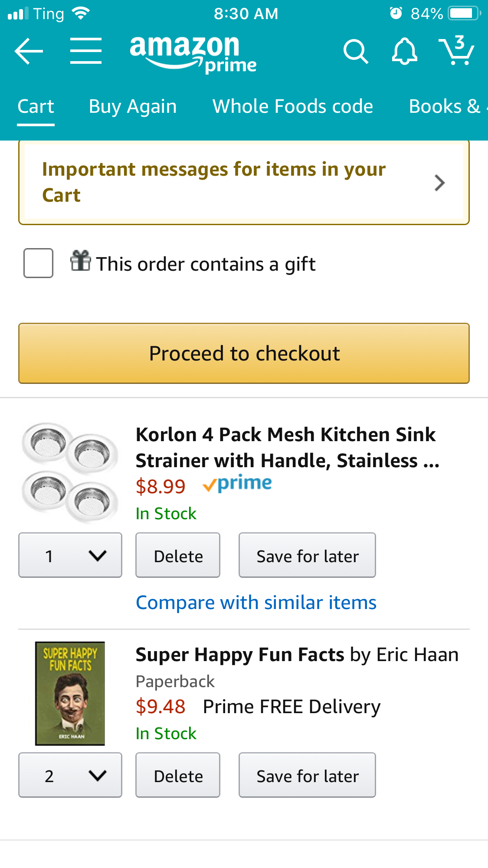Tap Super Happy Fun Facts book cover

click(70, 693)
